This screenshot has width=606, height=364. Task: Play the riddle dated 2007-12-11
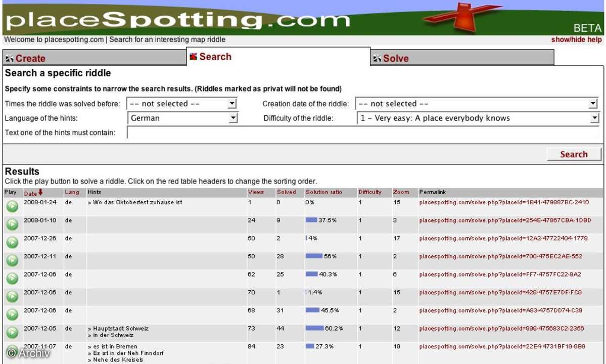coord(12,260)
